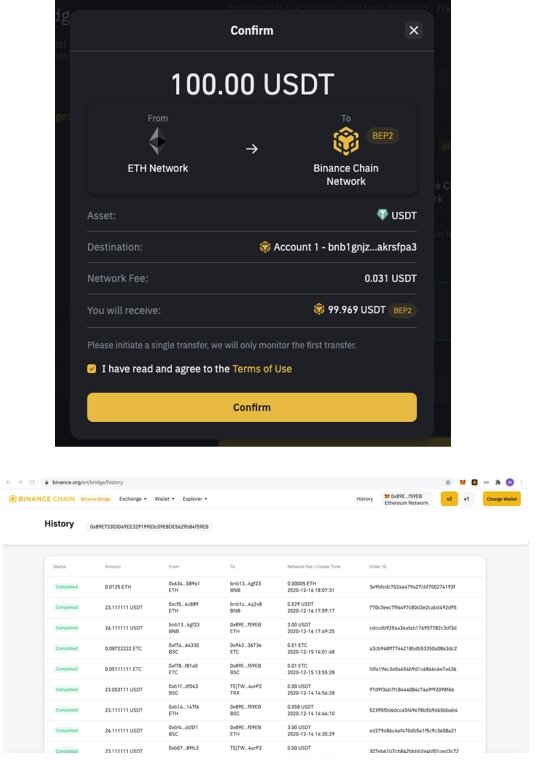
Task: Expand the Explorer dropdown menu
Action: coord(195,499)
